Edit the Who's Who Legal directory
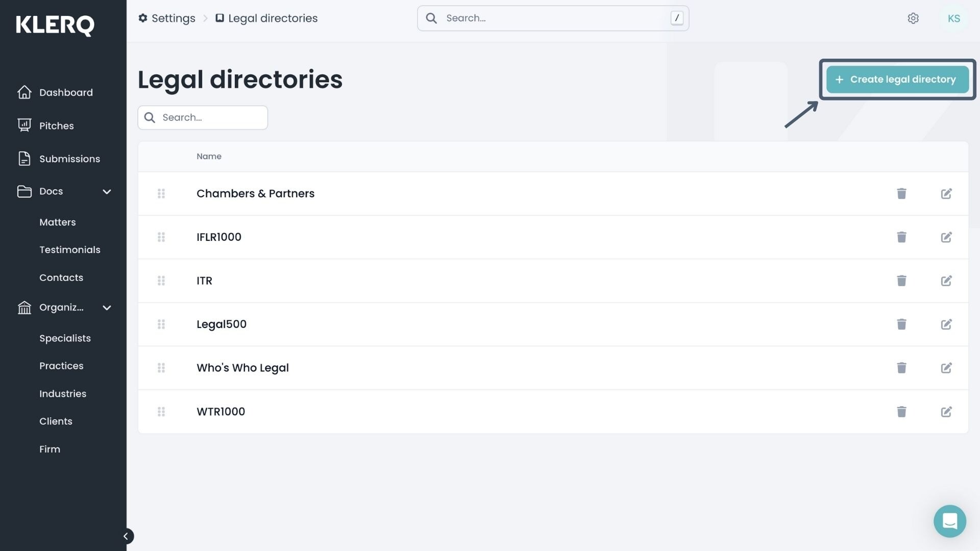980x551 pixels. tap(946, 368)
